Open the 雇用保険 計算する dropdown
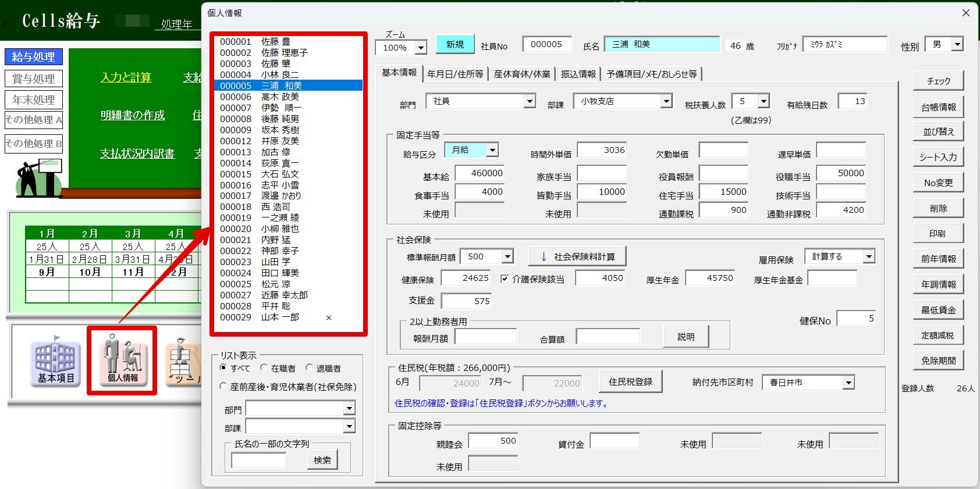The width and height of the screenshot is (980, 489). [x=869, y=256]
